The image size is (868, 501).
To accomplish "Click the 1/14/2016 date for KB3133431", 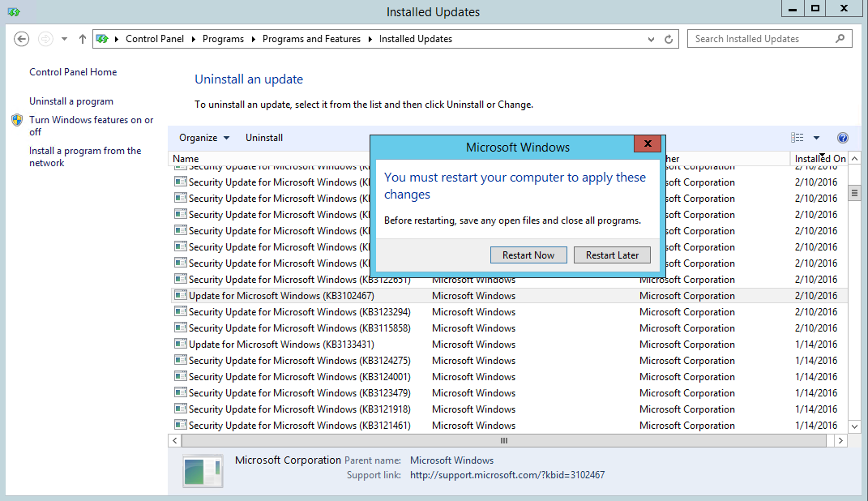I will point(816,345).
